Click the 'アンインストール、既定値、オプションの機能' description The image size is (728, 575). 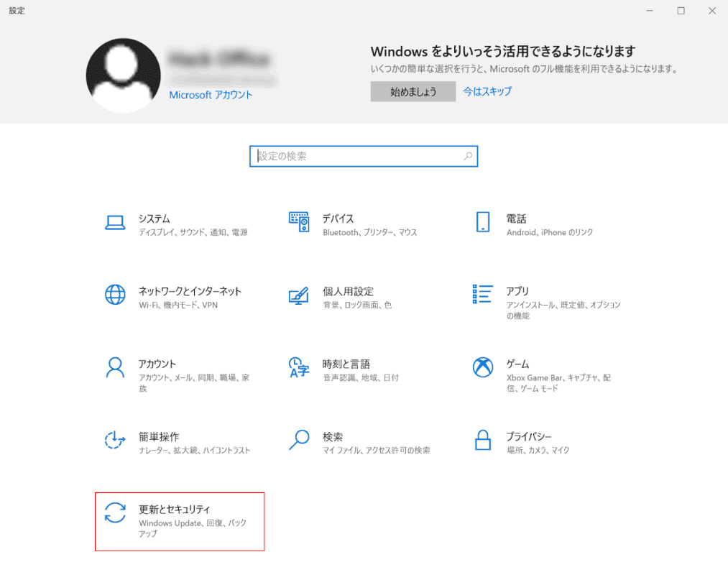(563, 310)
